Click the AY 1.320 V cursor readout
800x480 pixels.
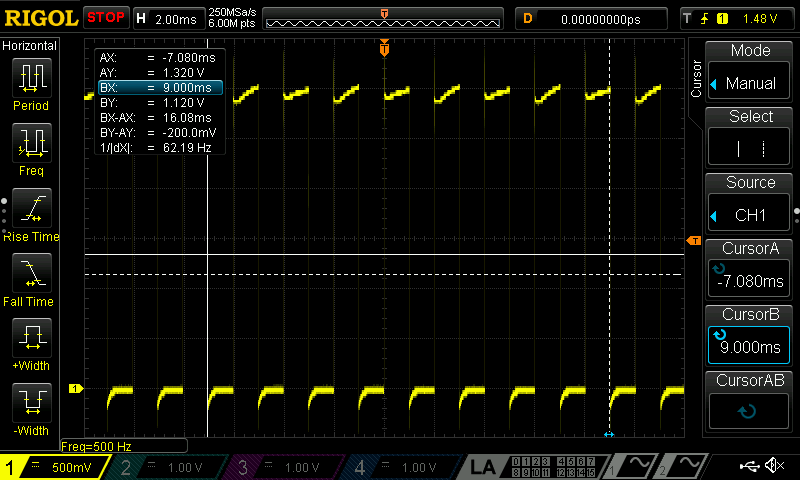point(152,72)
